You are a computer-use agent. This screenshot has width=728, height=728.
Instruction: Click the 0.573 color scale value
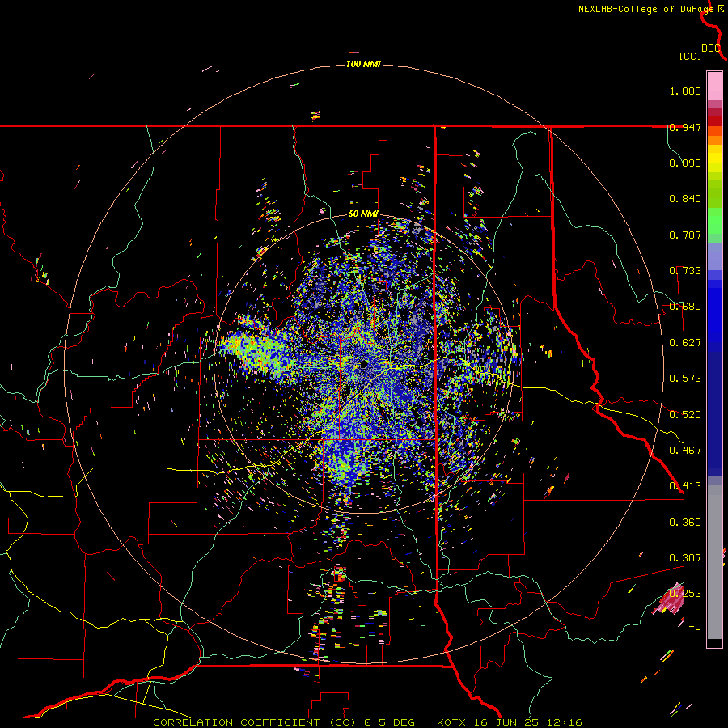[685, 379]
